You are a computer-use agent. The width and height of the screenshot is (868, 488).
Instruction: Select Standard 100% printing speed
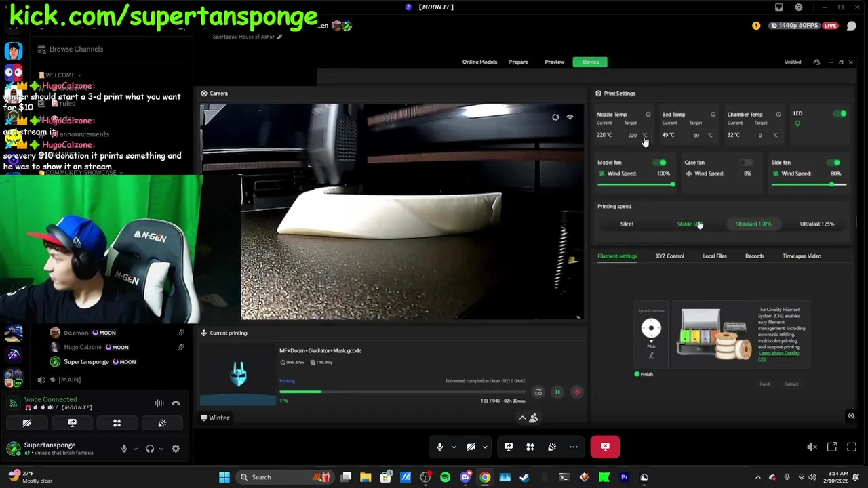tap(753, 224)
